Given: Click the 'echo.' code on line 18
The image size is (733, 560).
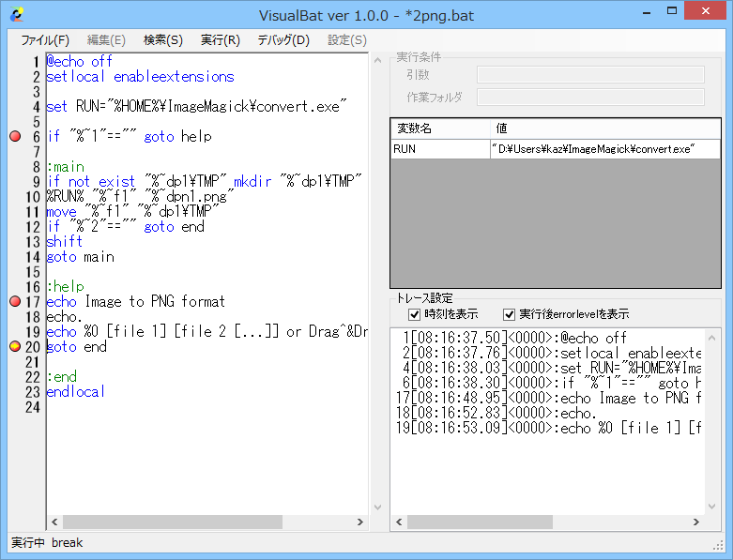Looking at the screenshot, I should (65, 317).
